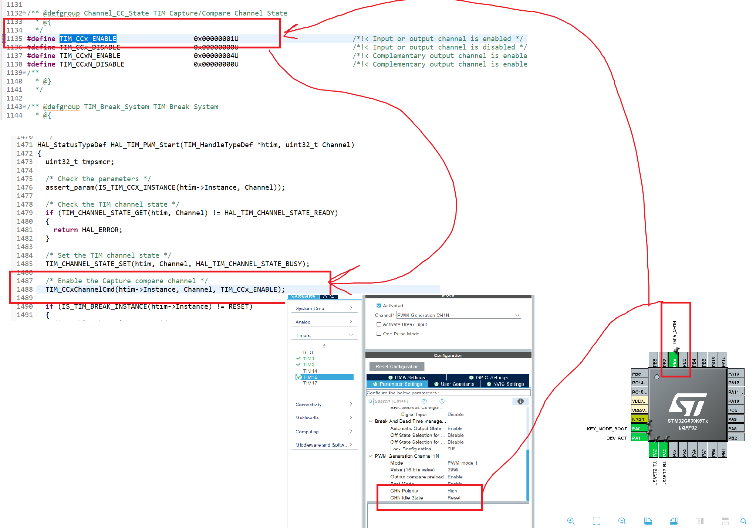Switch to the A->Z tab
Screen dimensions: 756x532
[328, 296]
